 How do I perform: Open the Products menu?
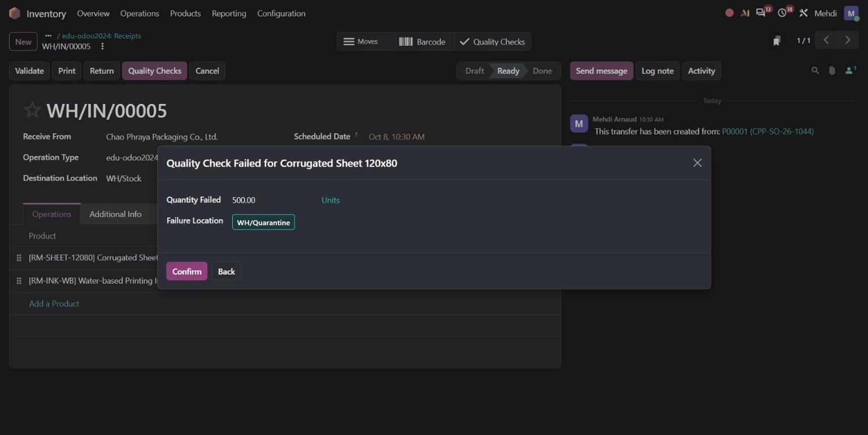click(185, 14)
